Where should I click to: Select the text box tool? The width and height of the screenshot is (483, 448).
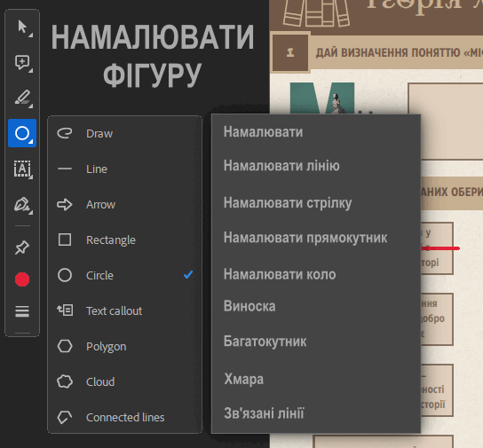click(x=22, y=169)
